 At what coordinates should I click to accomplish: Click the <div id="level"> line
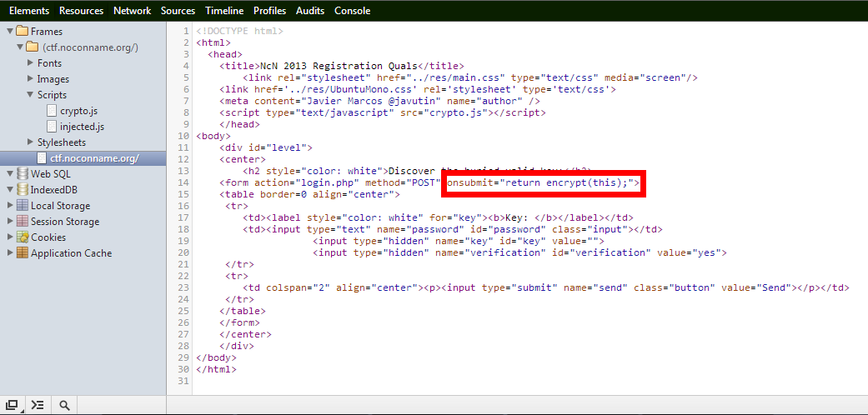pos(266,147)
